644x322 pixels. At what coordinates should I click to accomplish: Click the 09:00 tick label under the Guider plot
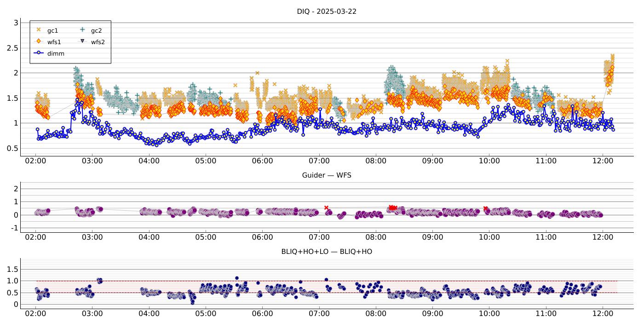tap(432, 237)
